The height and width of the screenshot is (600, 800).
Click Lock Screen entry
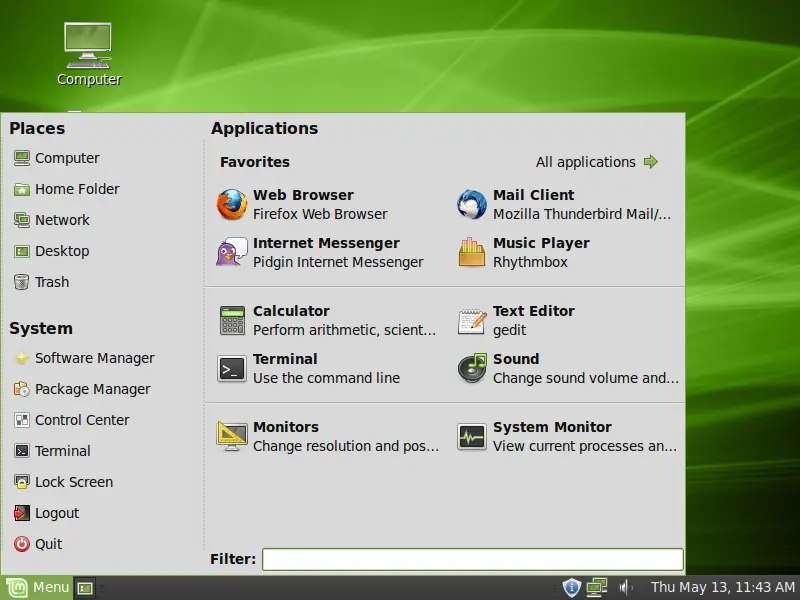[x=73, y=482]
